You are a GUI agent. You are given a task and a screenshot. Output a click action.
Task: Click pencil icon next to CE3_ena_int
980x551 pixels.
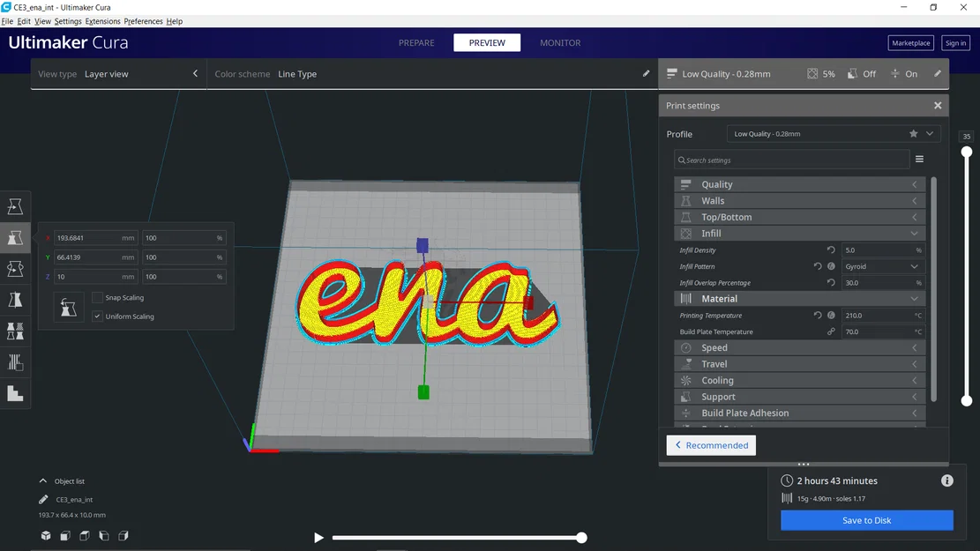[x=43, y=499]
